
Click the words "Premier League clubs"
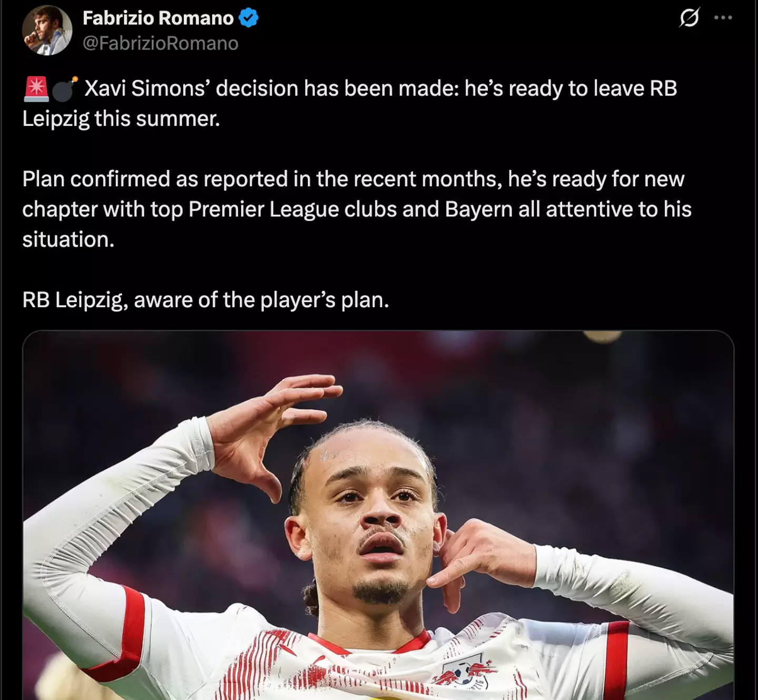[293, 209]
